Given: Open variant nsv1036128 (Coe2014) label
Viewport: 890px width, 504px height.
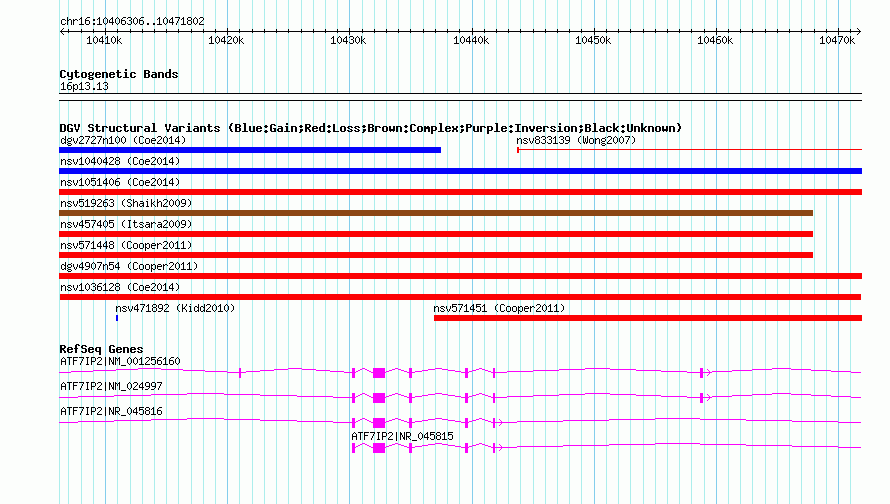Looking at the screenshot, I should [120, 287].
